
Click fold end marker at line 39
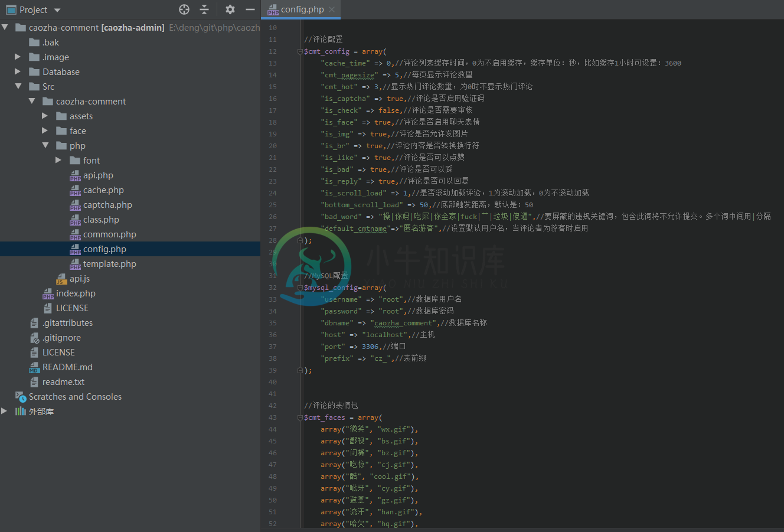point(300,370)
